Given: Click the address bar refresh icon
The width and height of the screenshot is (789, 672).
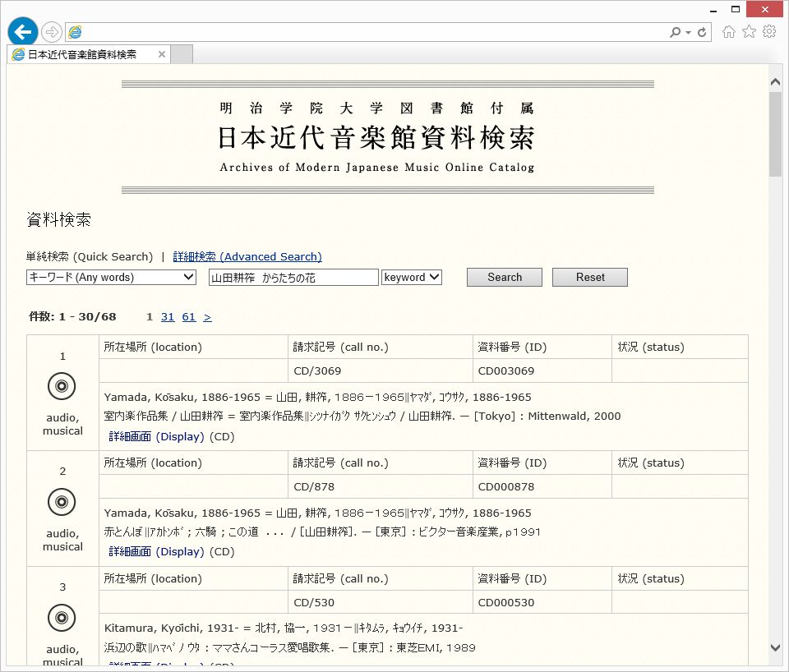Looking at the screenshot, I should tap(702, 32).
